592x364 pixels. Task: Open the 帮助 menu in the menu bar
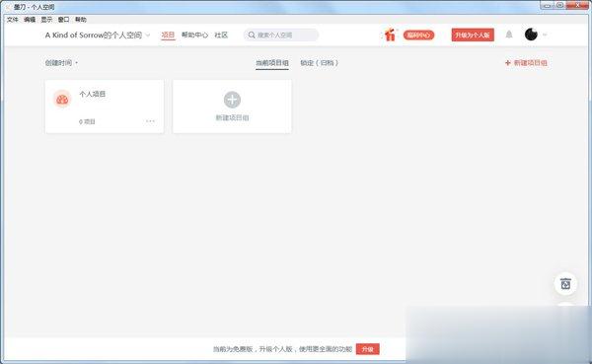point(81,20)
